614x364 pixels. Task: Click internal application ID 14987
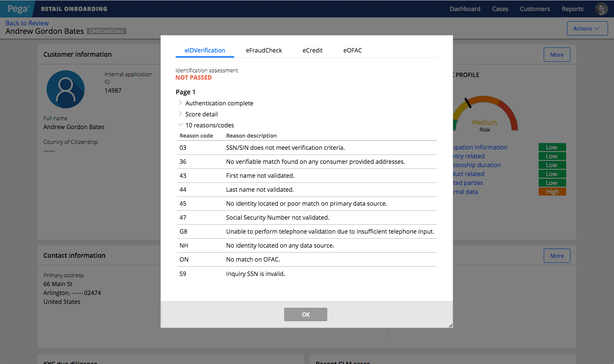point(113,91)
